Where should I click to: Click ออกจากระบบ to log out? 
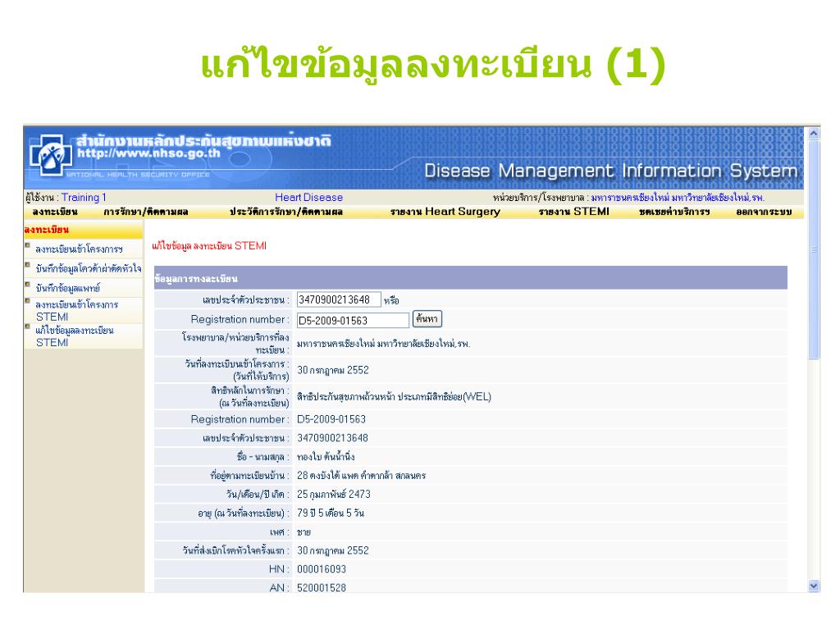pos(764,212)
